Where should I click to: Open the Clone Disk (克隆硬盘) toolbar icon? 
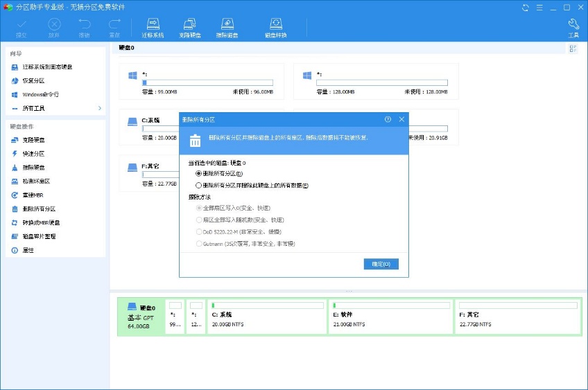click(x=190, y=28)
